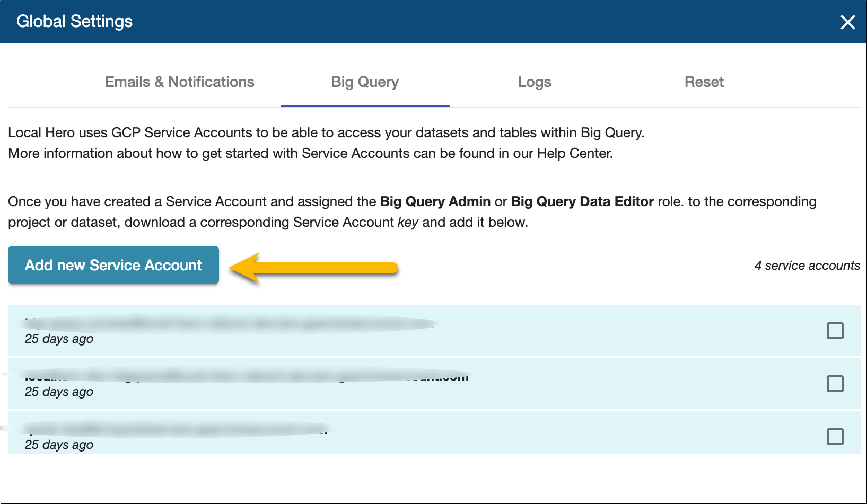Check the first service account checkbox
The width and height of the screenshot is (867, 504).
[x=835, y=331]
